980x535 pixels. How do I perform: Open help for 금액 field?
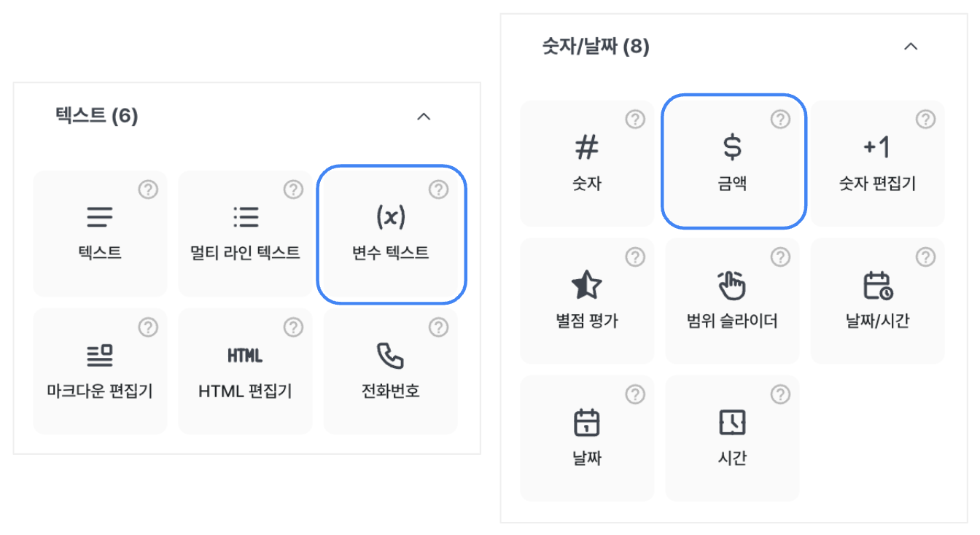(x=780, y=120)
